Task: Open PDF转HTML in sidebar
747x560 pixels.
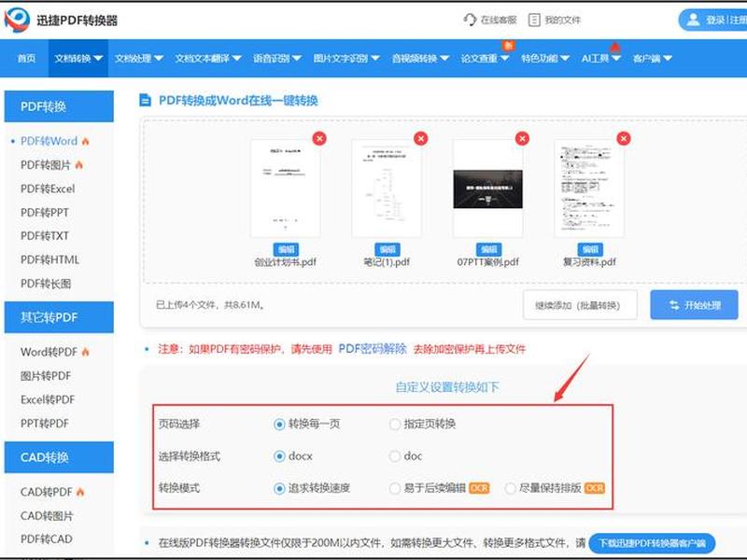Action: [x=49, y=260]
